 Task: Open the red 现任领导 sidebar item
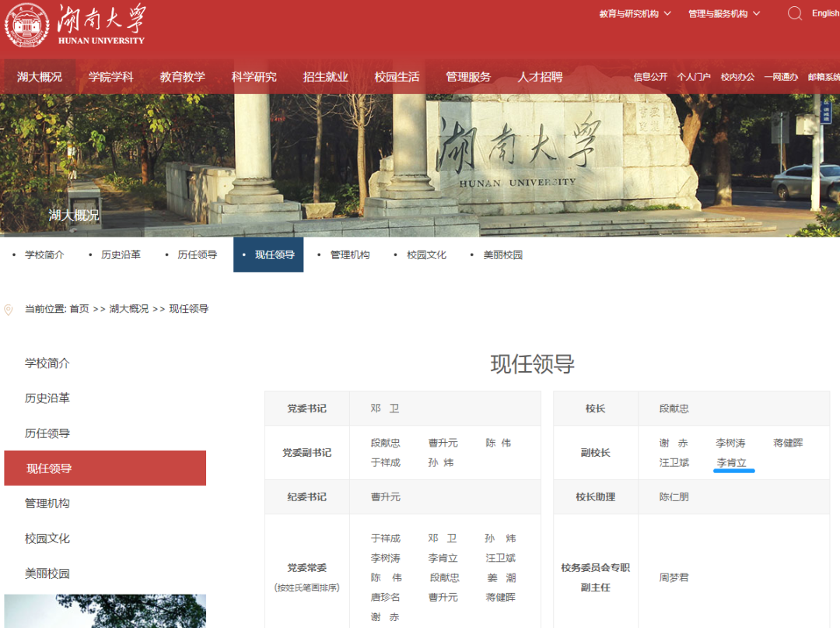(x=105, y=468)
